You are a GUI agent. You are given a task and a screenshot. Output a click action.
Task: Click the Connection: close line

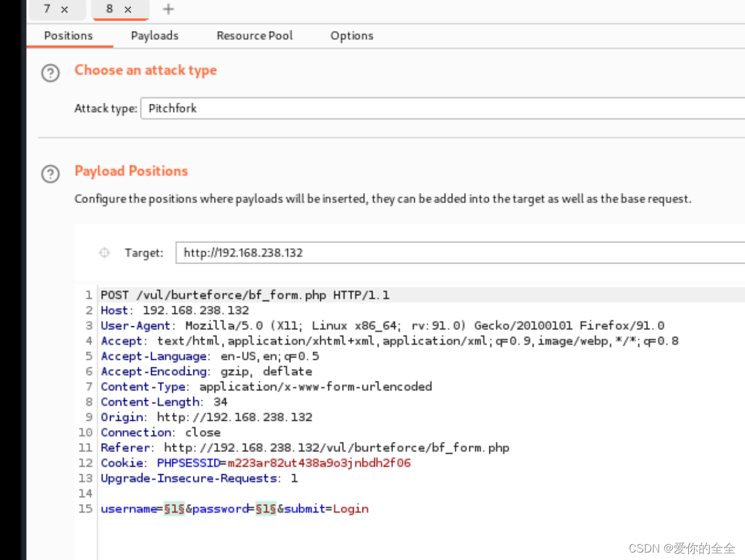[160, 432]
